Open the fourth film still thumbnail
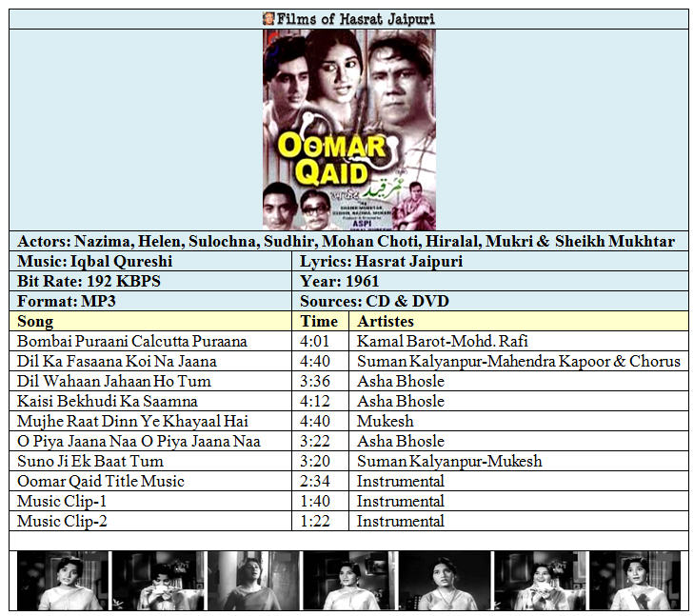694x616 pixels. (349, 580)
